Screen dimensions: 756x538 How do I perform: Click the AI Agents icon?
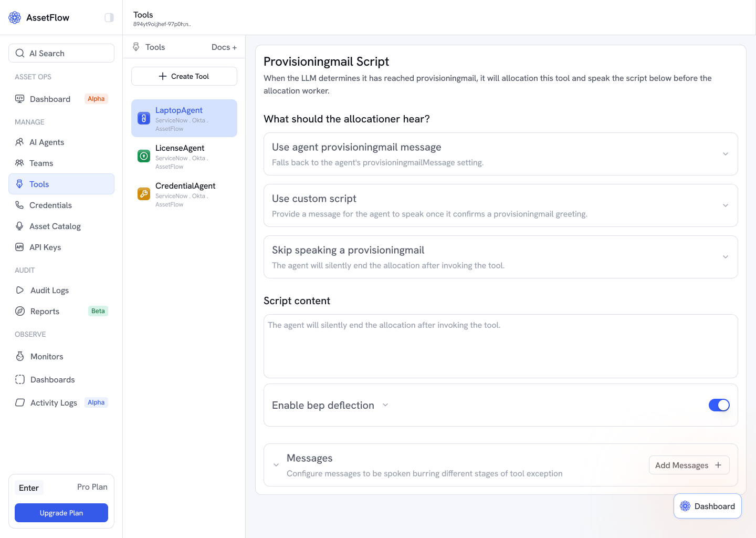pos(19,142)
